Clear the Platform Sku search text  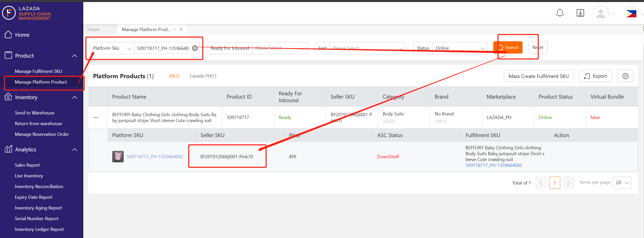pos(195,48)
